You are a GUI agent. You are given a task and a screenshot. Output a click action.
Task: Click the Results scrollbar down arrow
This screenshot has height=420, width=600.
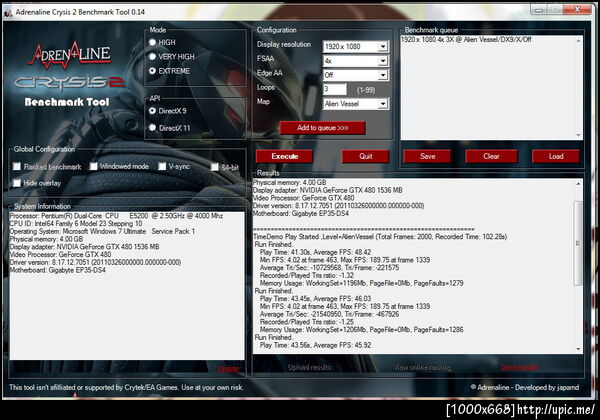click(578, 348)
